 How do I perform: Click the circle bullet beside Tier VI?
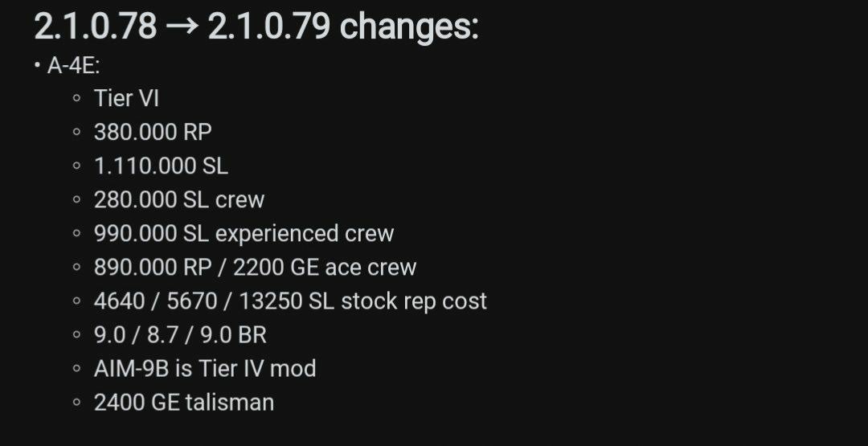pyautogui.click(x=77, y=99)
